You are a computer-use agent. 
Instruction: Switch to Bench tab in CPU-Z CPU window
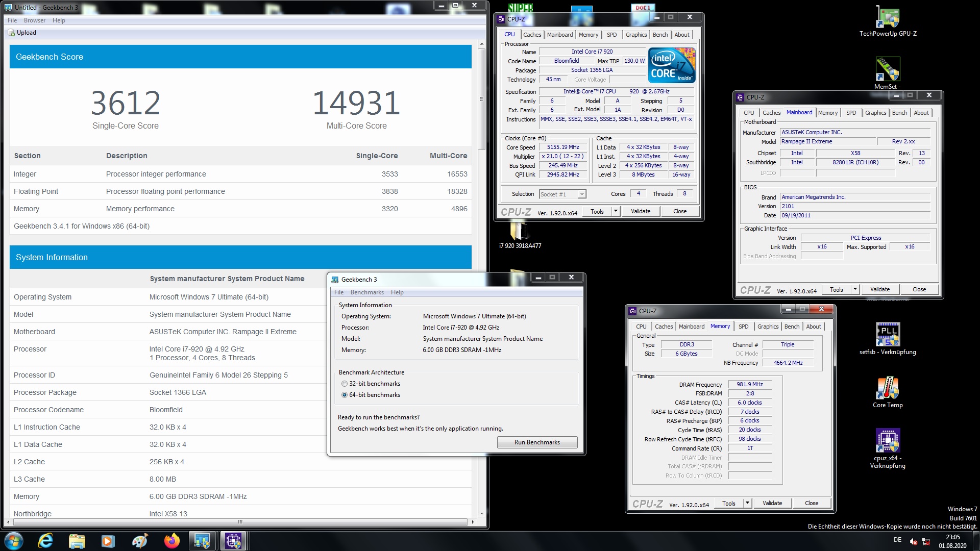click(x=660, y=35)
